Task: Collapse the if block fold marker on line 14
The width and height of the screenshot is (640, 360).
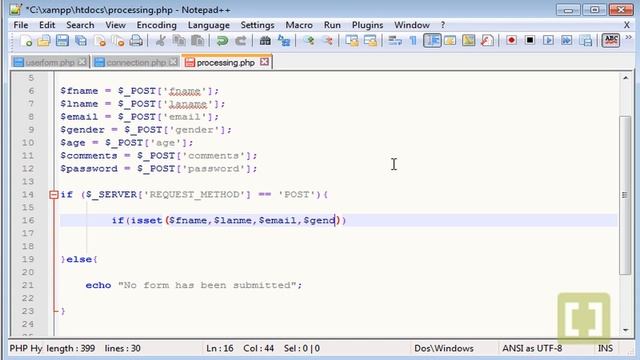Action: 53,195
